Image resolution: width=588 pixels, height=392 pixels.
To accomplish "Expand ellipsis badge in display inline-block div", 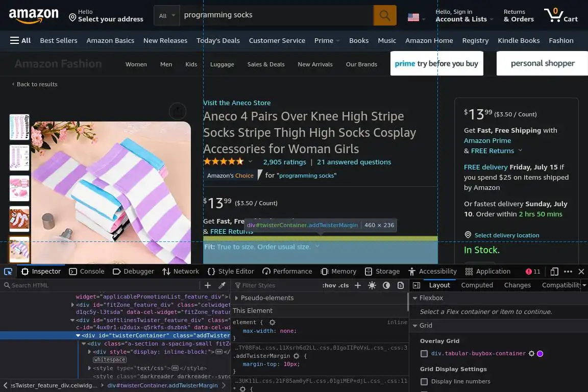I will tap(219, 352).
